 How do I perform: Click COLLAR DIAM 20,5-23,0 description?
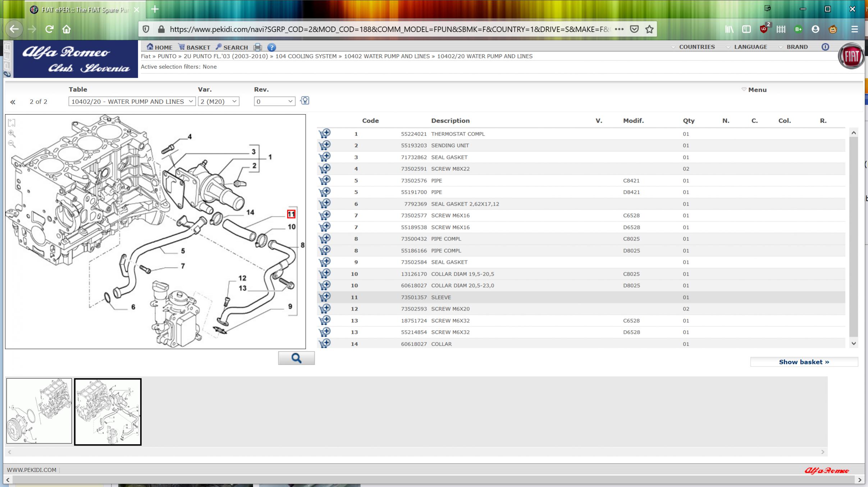coord(462,285)
